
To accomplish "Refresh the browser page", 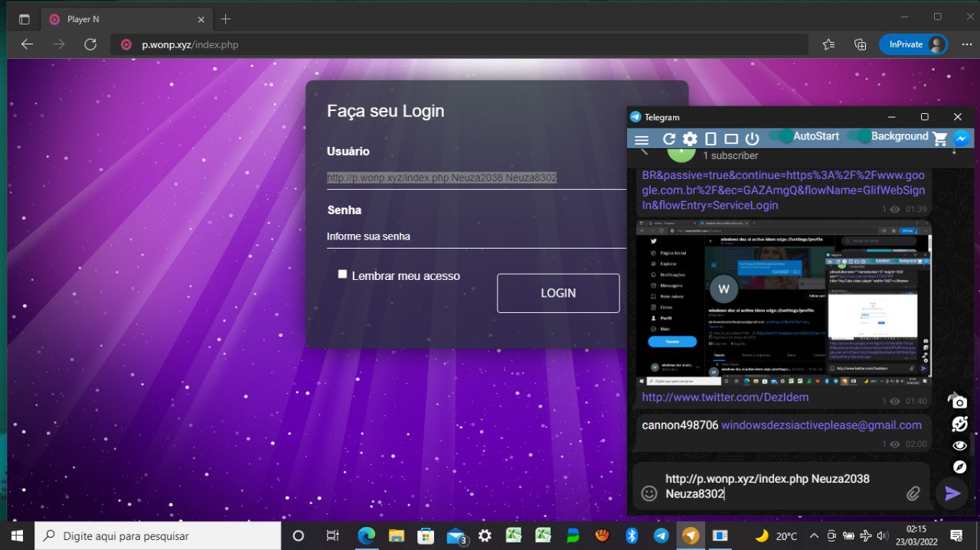I will pos(90,44).
